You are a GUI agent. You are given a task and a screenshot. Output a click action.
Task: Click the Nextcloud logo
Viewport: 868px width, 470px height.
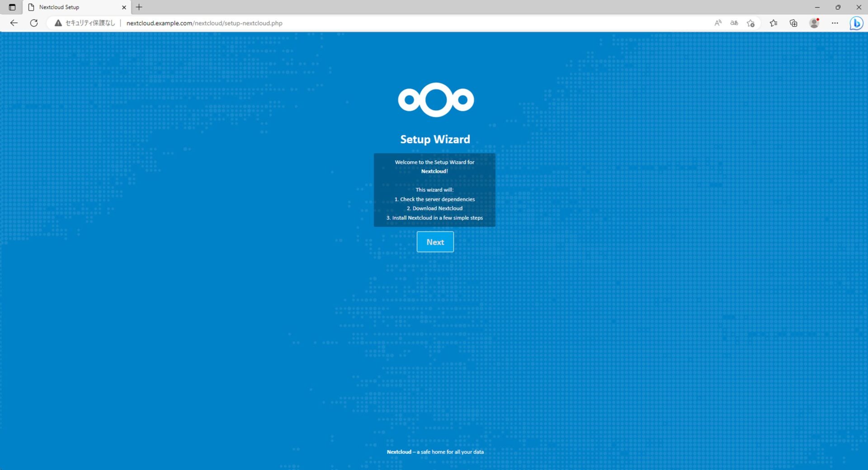pyautogui.click(x=435, y=100)
